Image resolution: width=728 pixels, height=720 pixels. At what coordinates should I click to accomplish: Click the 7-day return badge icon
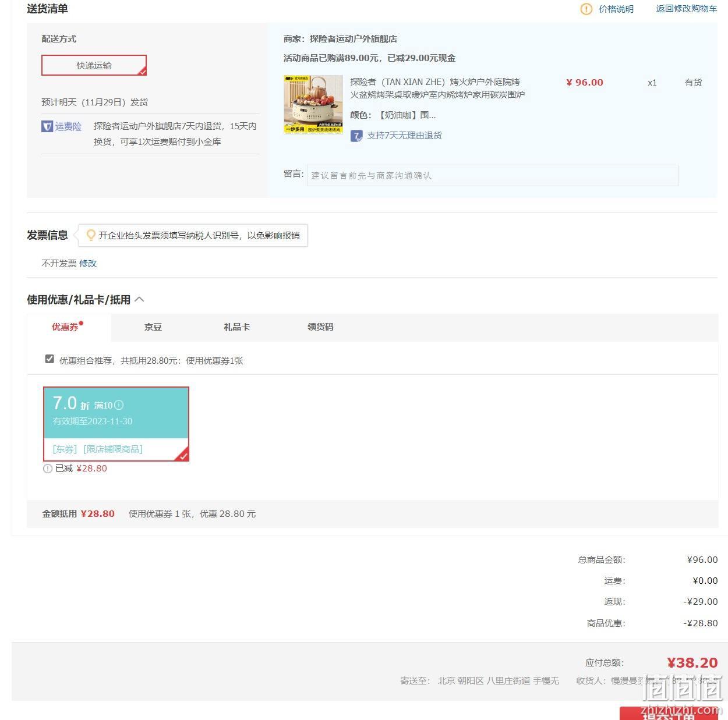coord(356,136)
